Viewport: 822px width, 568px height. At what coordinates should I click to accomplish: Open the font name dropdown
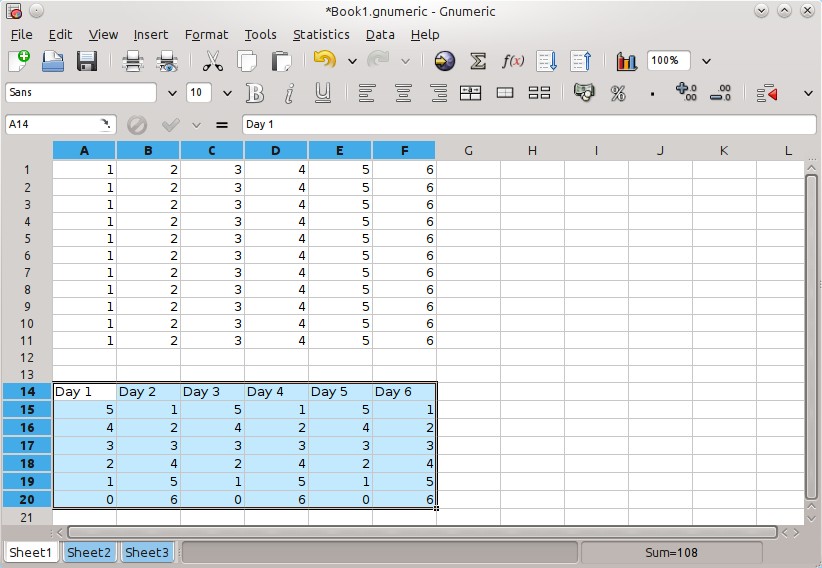[172, 93]
